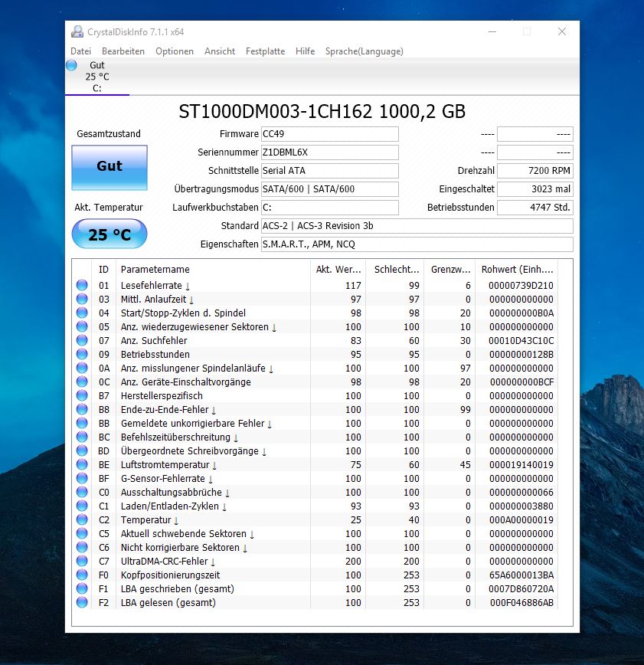Click status icon of Gemeldete unkorrigierbare Fehler row

point(82,423)
